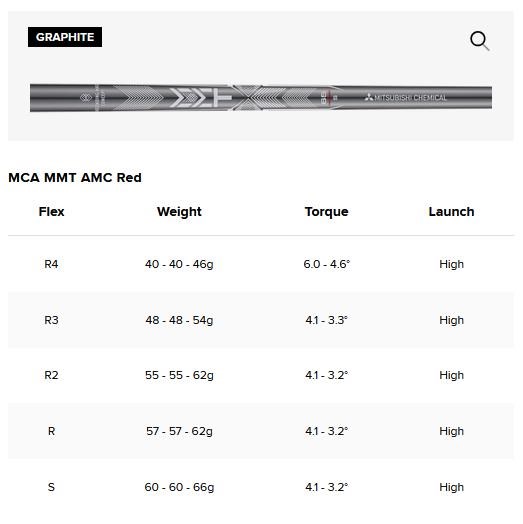Open the golf shaft product image
Screen dimensions: 523x524
pos(261,97)
